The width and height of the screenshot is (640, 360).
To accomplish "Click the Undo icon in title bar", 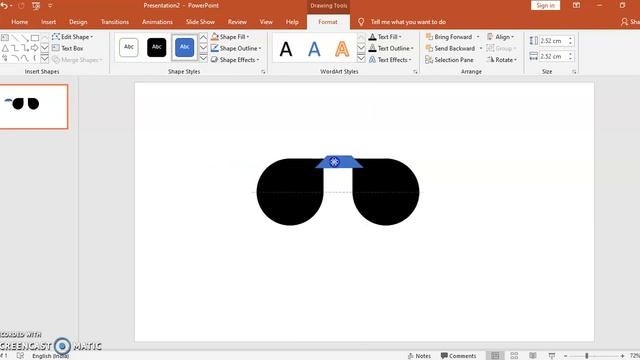I will tap(4, 6).
